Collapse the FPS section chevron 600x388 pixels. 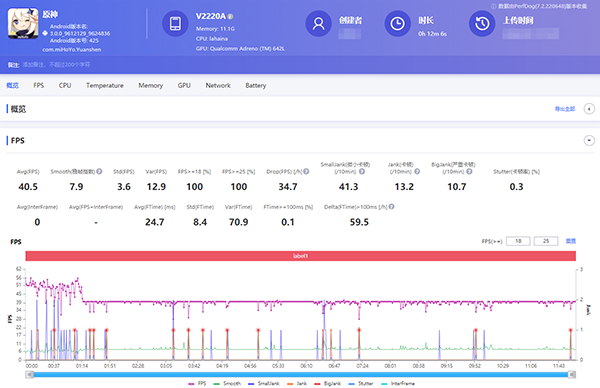coord(589,140)
